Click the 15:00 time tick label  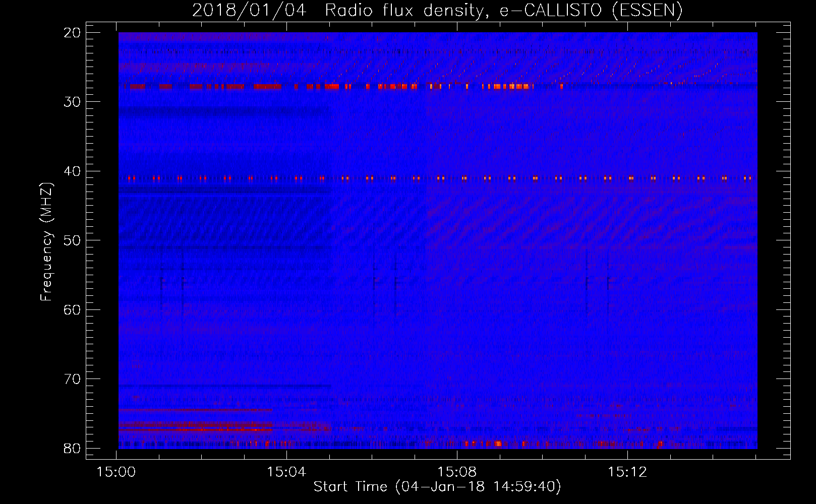pyautogui.click(x=116, y=472)
